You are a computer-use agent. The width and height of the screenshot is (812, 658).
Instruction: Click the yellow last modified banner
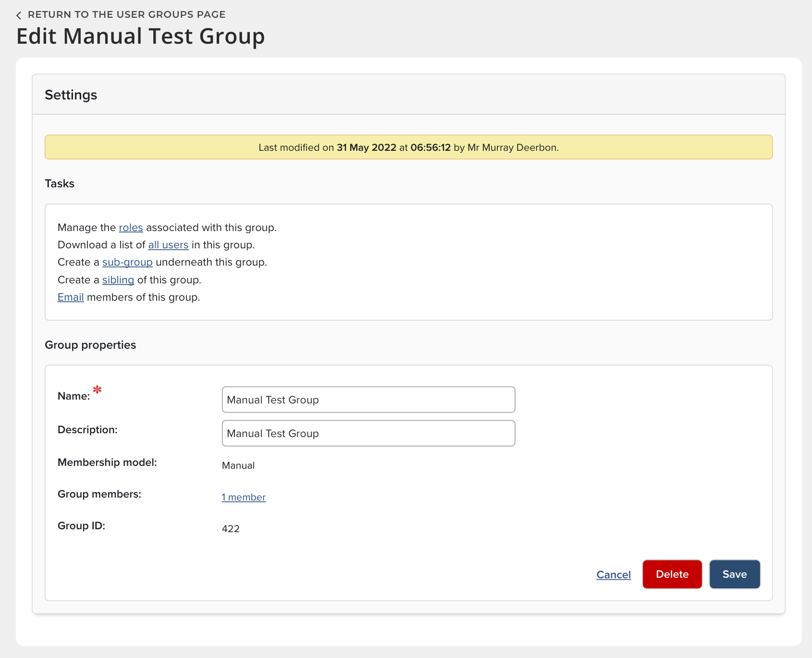[x=408, y=147]
